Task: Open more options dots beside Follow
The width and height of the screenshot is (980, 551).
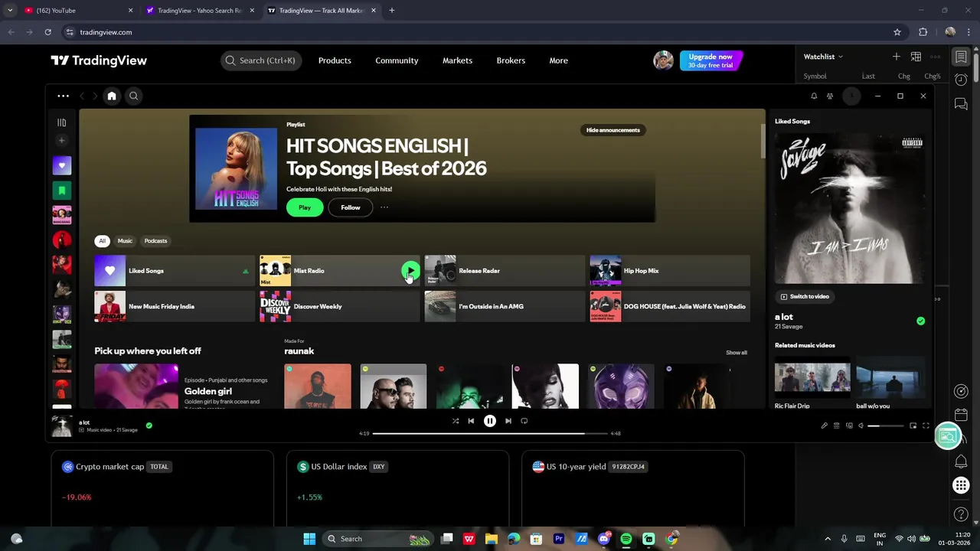Action: click(x=384, y=207)
